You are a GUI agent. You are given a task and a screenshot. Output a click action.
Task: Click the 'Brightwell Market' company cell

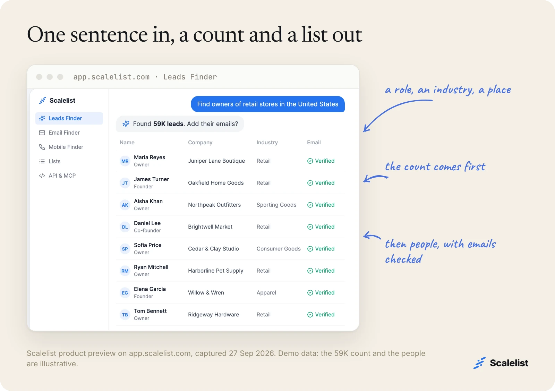210,227
